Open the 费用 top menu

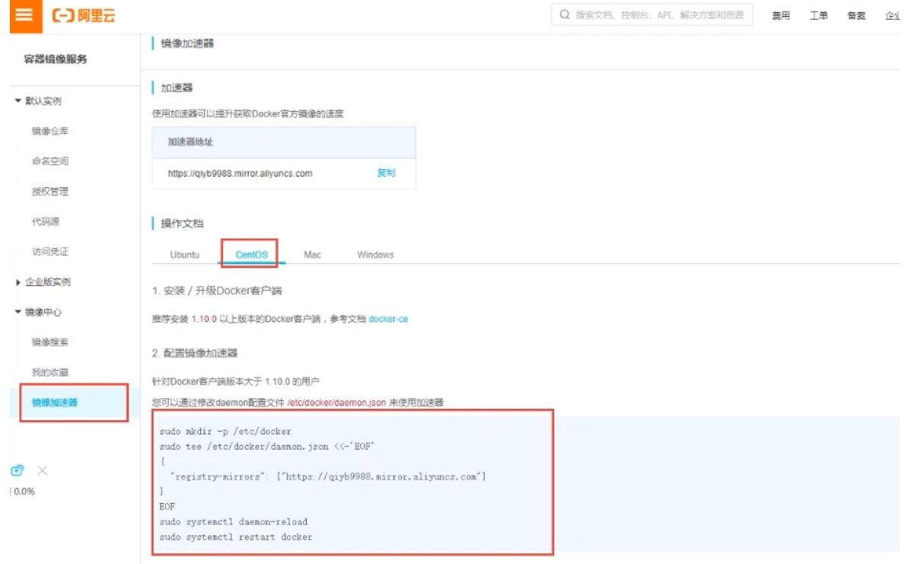point(781,16)
